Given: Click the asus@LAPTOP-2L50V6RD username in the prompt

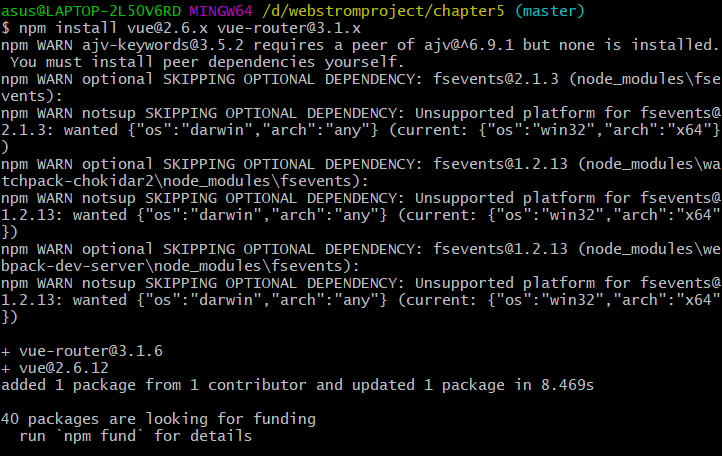Looking at the screenshot, I should 89,11.
